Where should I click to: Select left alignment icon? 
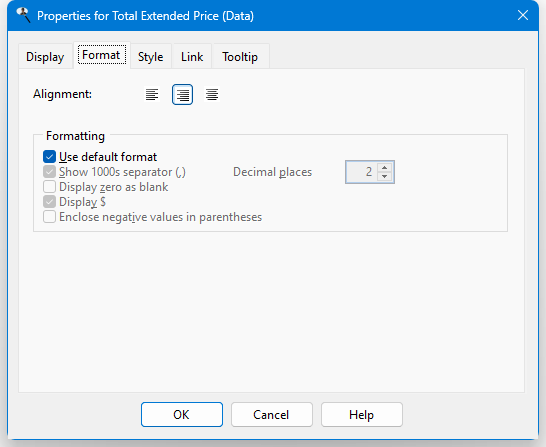pos(152,94)
